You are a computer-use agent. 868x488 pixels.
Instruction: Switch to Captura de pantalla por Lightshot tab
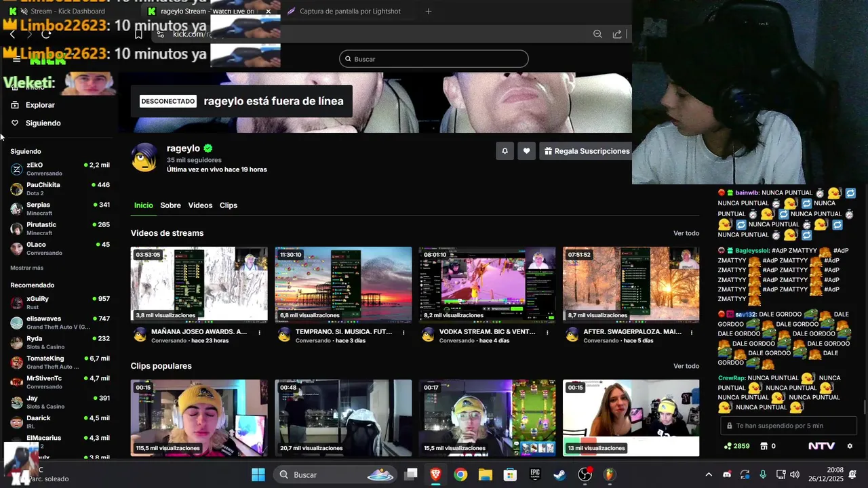tap(350, 11)
